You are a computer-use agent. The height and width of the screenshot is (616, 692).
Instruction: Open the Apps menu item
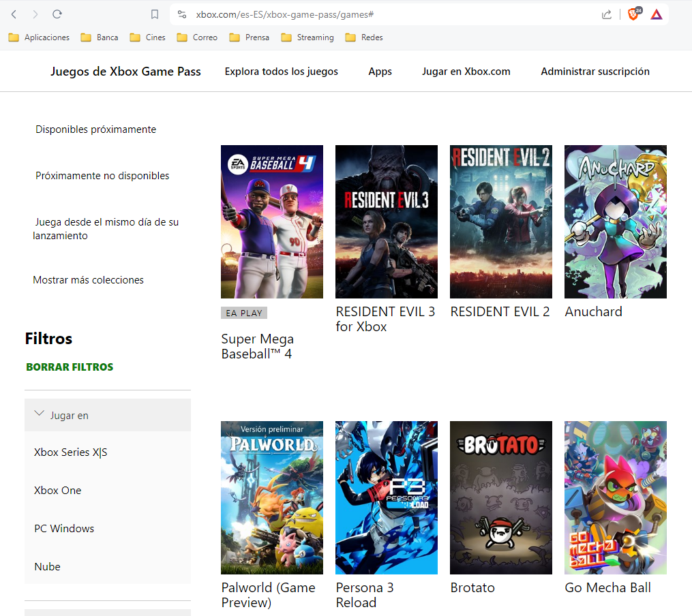coord(380,72)
